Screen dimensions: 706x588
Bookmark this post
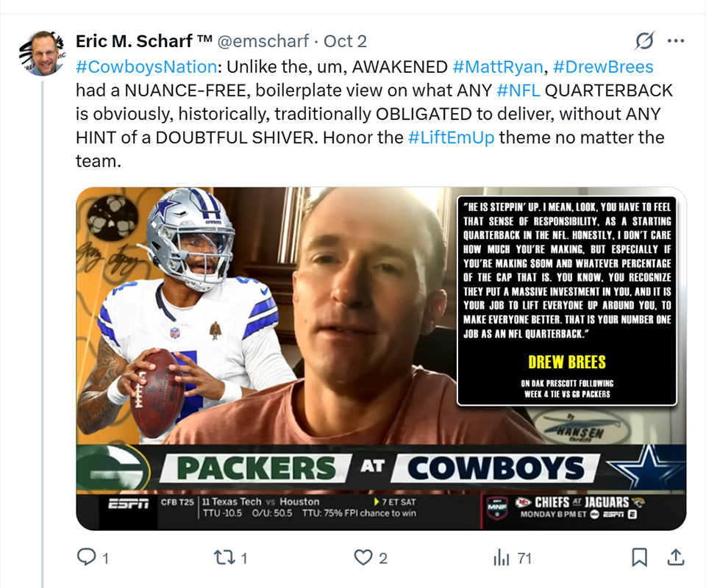pyautogui.click(x=640, y=558)
